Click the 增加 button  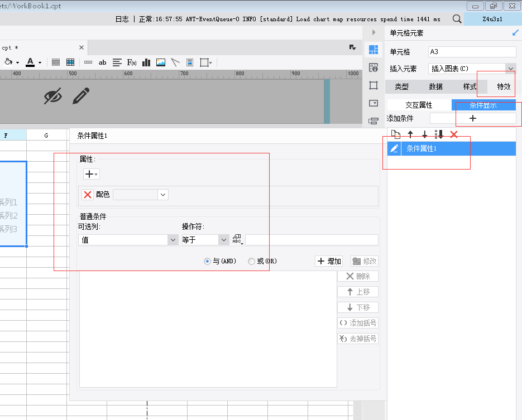tap(329, 261)
